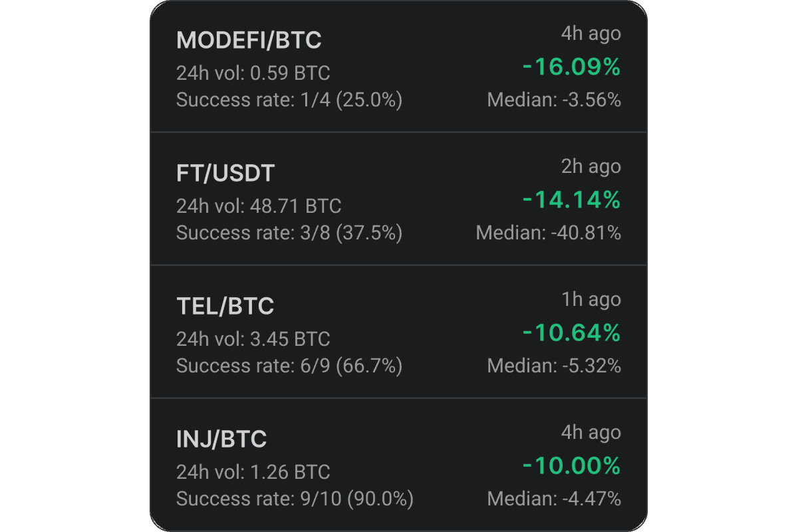The image size is (798, 532).
Task: Click the -10.64% change value
Action: pyautogui.click(x=571, y=333)
